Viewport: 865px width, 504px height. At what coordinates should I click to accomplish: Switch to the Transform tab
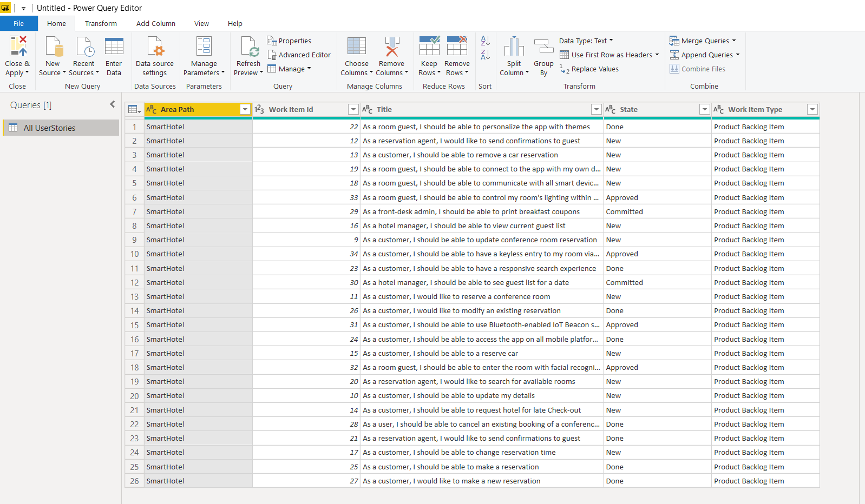click(x=101, y=23)
